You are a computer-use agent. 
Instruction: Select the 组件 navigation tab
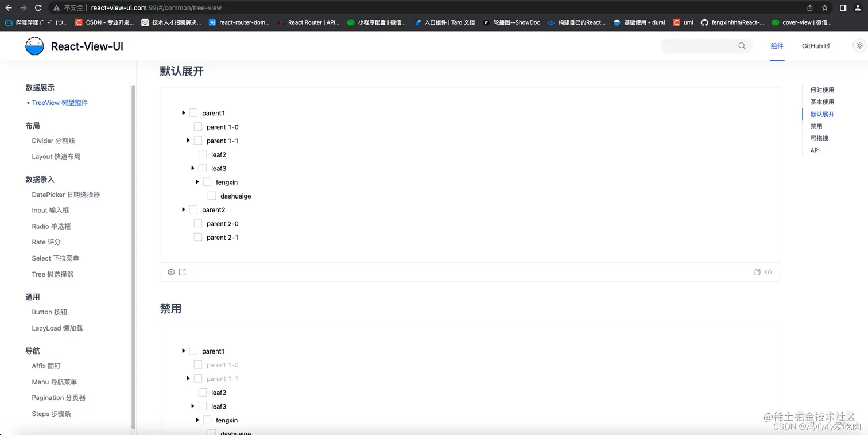point(777,46)
